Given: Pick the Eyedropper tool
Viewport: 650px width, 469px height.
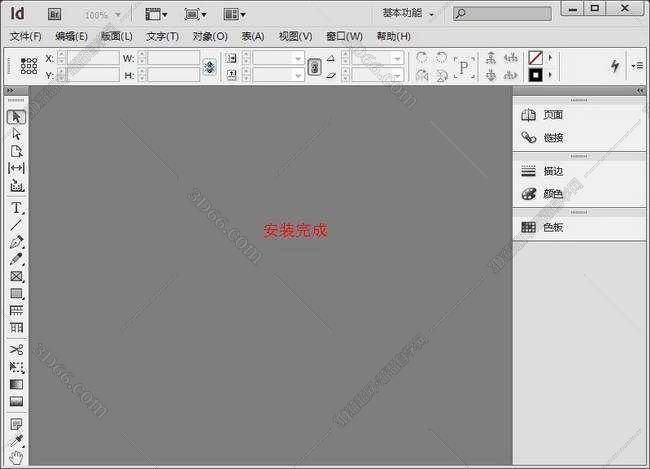Looking at the screenshot, I should click(16, 441).
